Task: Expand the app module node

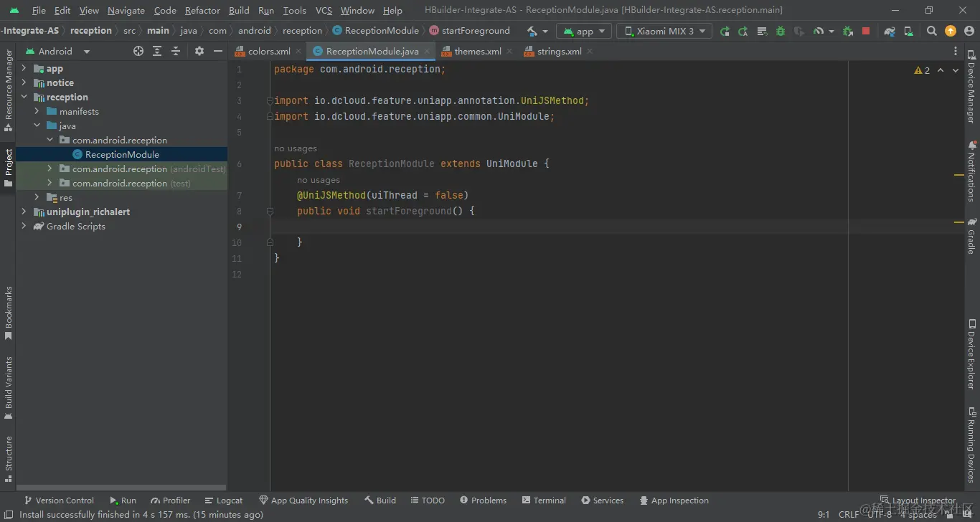Action: click(x=24, y=68)
